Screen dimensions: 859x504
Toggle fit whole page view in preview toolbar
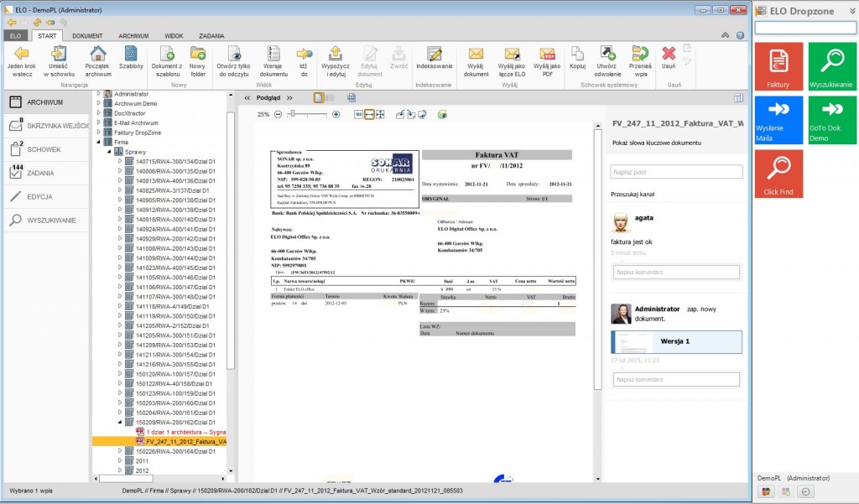coord(380,115)
